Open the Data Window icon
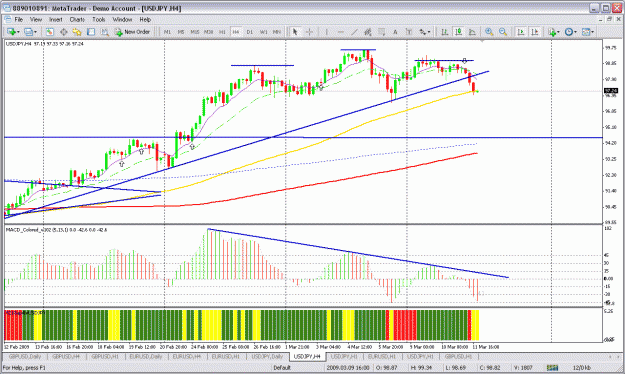625x374 pixels. [63, 32]
